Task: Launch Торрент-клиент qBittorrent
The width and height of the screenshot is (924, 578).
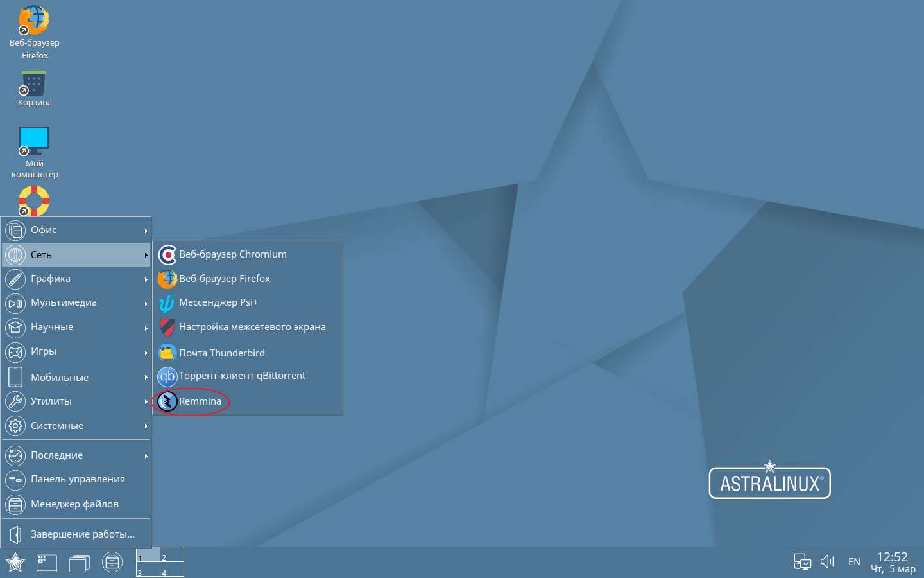Action: (x=248, y=376)
